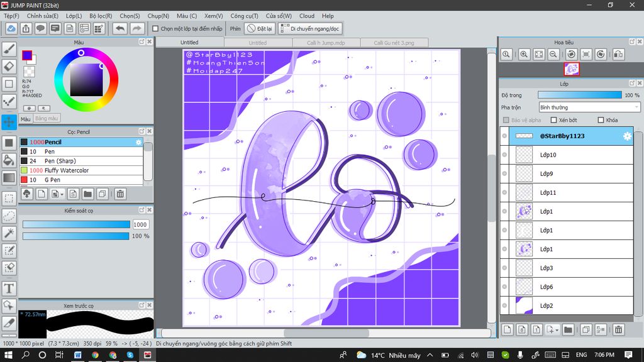Open the 'Pha trộn' blend mode dropdown
This screenshot has height=362, width=644.
point(589,107)
